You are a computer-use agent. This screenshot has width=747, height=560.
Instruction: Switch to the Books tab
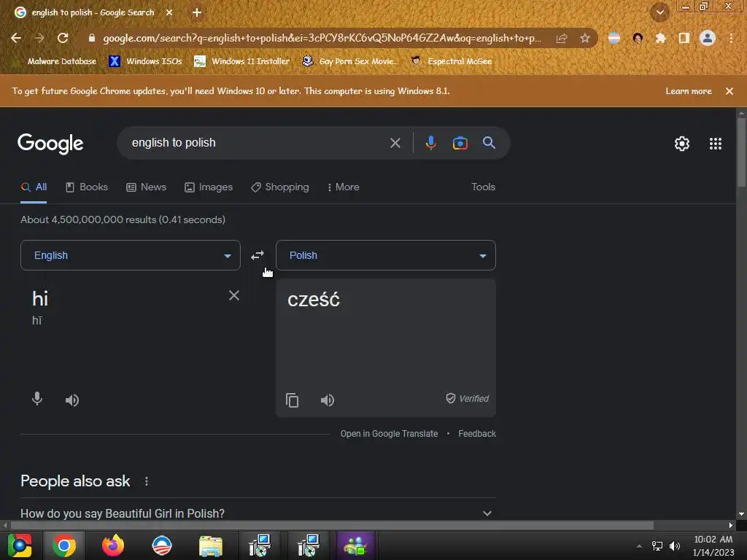point(87,187)
